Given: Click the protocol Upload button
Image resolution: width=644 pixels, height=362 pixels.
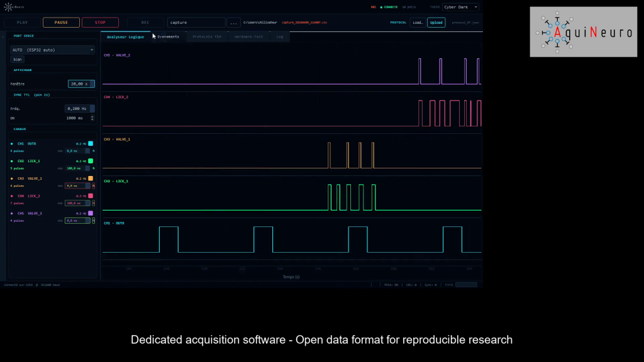Looking at the screenshot, I should coord(436,23).
